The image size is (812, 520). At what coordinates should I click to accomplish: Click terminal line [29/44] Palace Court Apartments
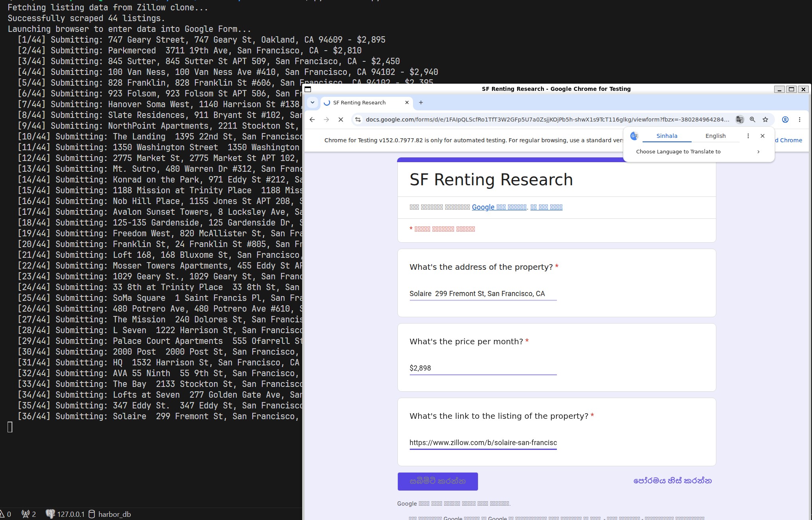click(x=160, y=341)
